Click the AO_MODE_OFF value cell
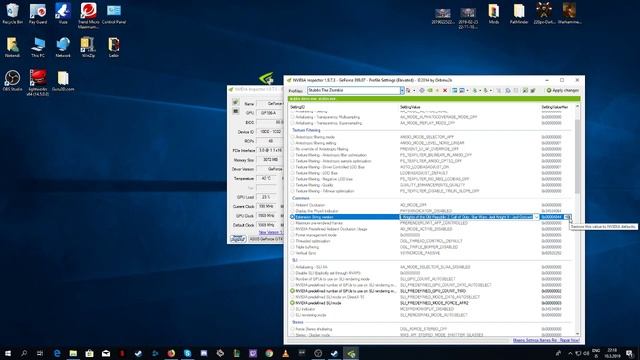The image size is (640, 360). (413, 205)
